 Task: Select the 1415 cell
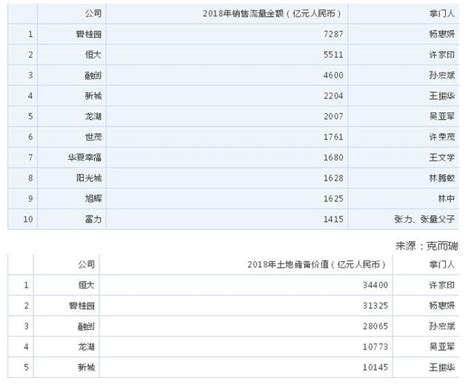pos(333,219)
